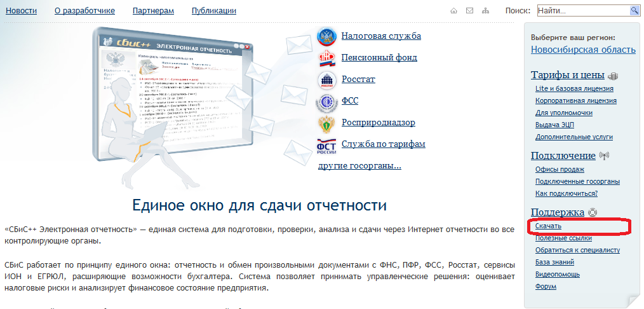This screenshot has height=309, width=644.
Task: Click the heading Единое окно для сдачи отчетности
Action: (260, 205)
